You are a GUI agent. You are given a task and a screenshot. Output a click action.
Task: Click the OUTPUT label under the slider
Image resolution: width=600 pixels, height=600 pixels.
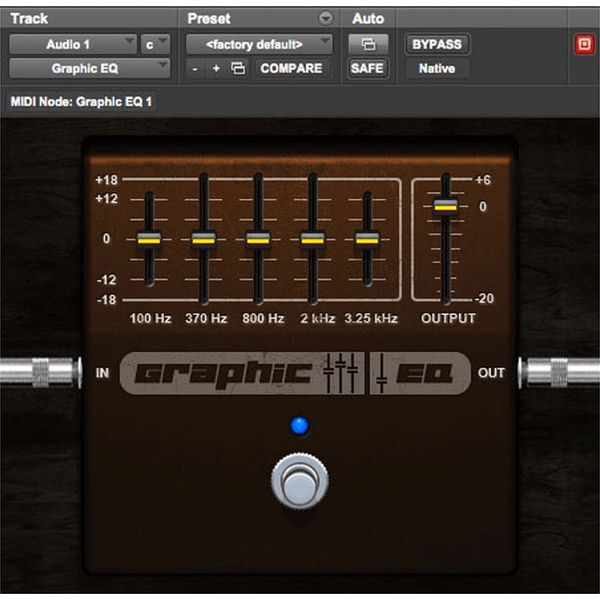[x=448, y=318]
